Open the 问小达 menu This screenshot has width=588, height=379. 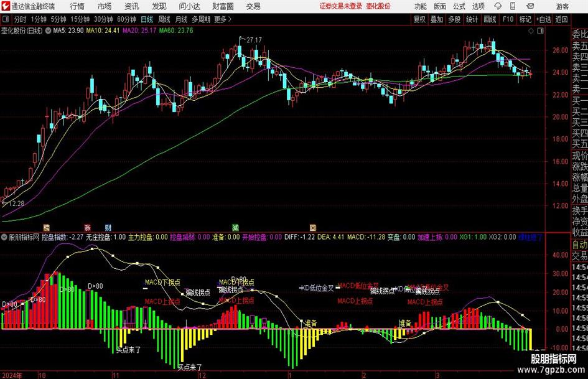click(189, 6)
